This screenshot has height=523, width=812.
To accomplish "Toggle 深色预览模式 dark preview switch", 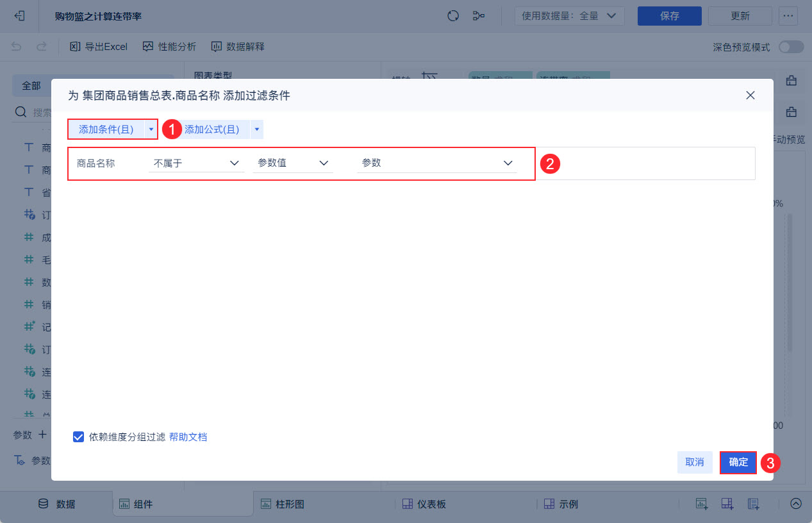I will 791,47.
